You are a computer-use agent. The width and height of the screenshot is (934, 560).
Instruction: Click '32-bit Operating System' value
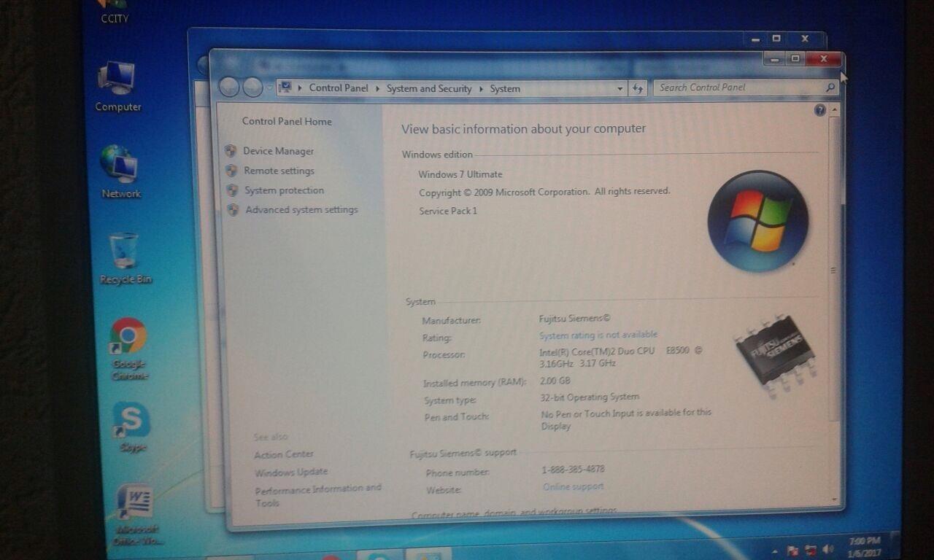click(x=590, y=397)
